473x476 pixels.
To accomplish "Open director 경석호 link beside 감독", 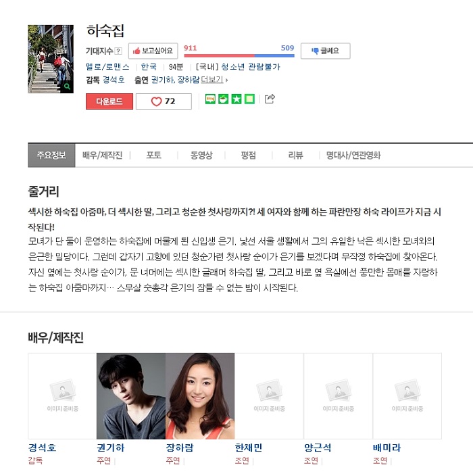I will [x=114, y=80].
